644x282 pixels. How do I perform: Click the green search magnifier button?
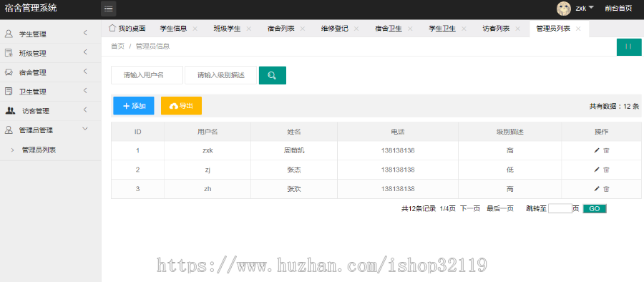coord(273,75)
